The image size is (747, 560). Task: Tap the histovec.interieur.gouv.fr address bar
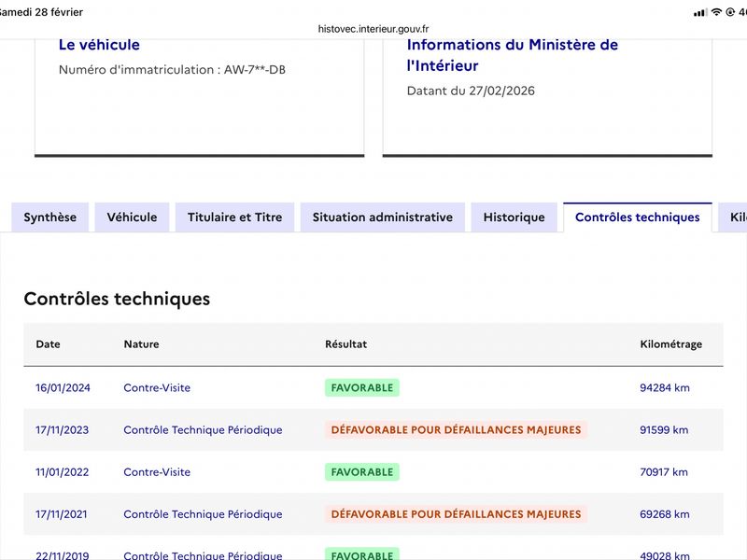[x=373, y=29]
